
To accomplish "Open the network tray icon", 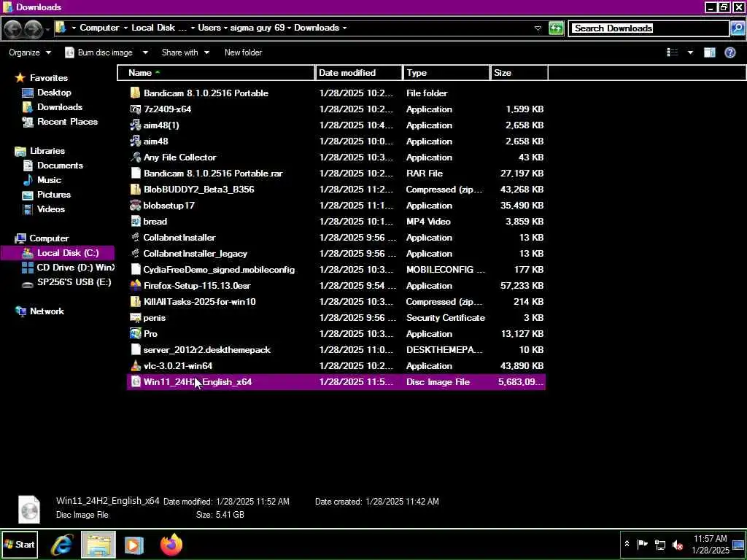I will [659, 545].
